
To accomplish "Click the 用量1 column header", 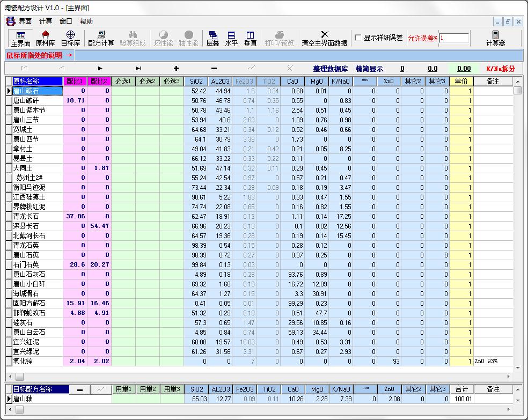I will [x=123, y=389].
